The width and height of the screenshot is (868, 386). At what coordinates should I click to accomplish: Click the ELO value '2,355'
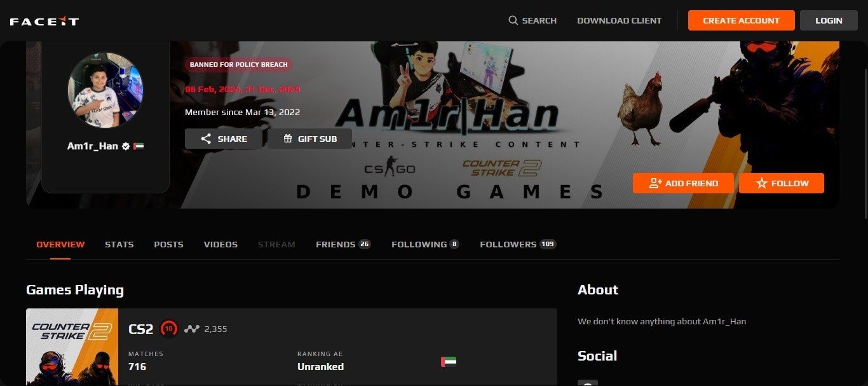215,329
